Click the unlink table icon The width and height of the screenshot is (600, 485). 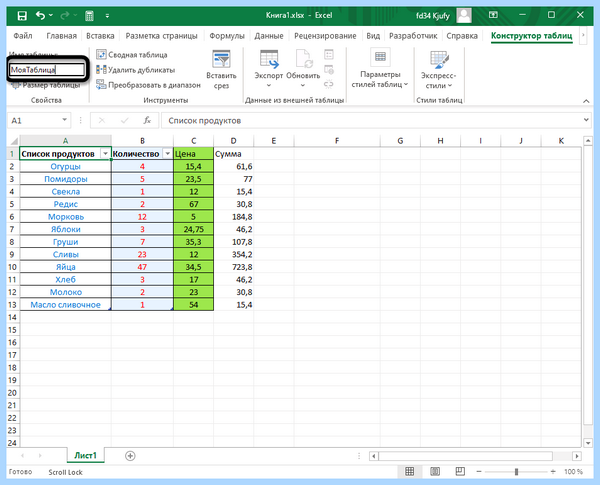pyautogui.click(x=329, y=84)
